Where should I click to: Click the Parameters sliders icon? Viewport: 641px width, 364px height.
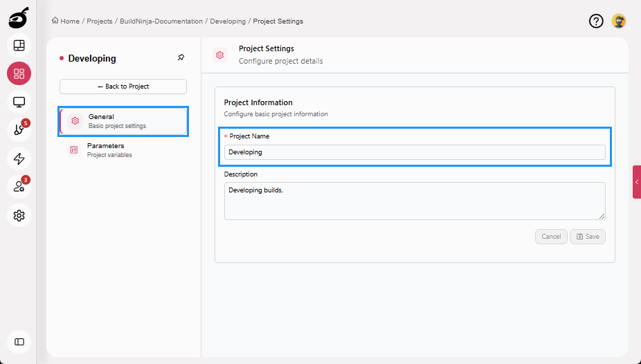click(74, 150)
